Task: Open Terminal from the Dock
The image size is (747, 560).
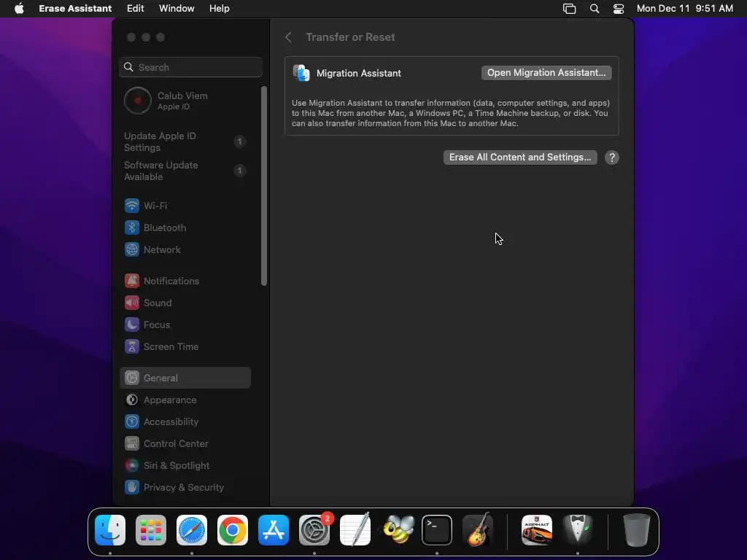Action: (x=437, y=530)
